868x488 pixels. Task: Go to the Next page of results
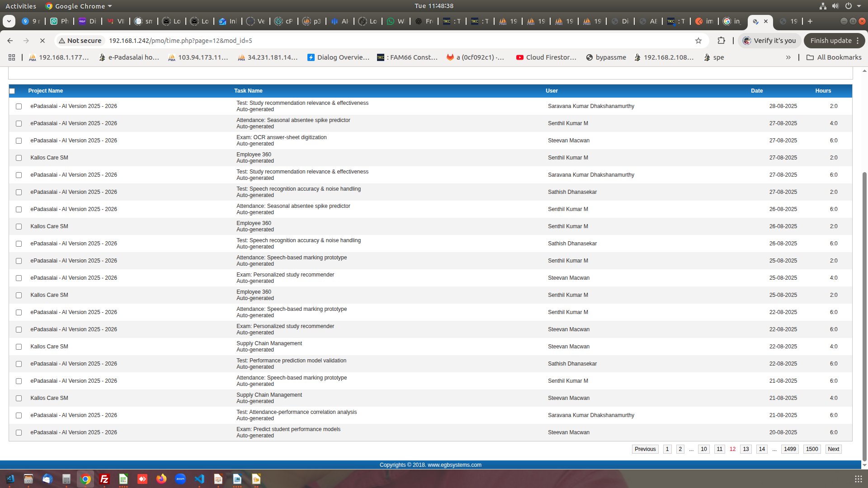[x=833, y=449]
